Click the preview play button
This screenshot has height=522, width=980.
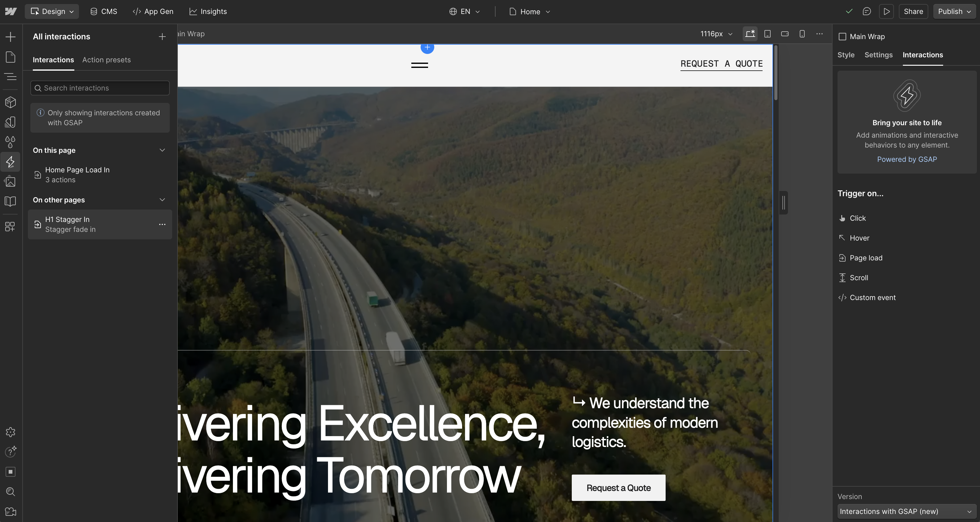pos(886,11)
